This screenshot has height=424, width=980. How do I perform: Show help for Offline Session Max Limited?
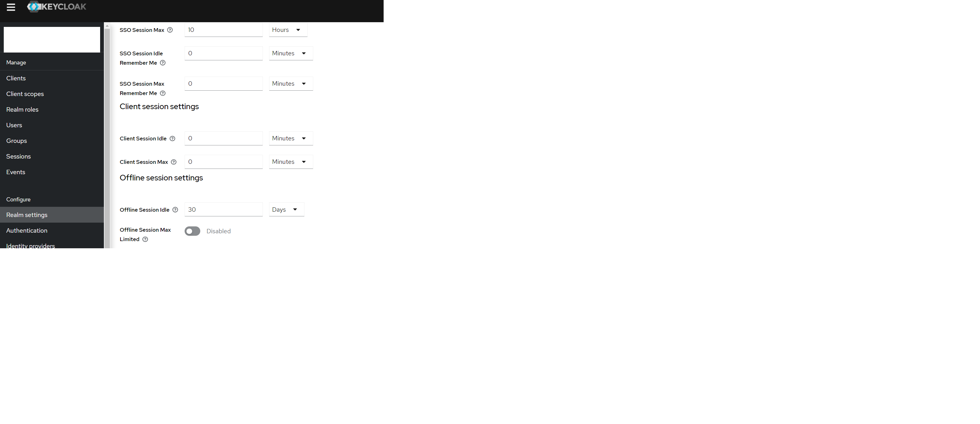pyautogui.click(x=145, y=239)
